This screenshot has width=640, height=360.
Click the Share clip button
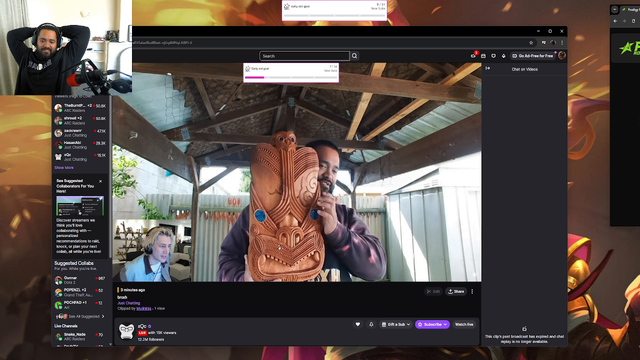[x=456, y=291]
